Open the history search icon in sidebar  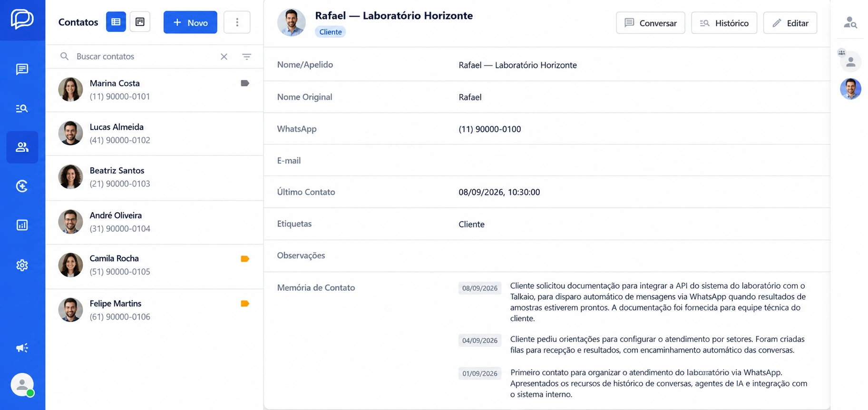click(x=22, y=108)
